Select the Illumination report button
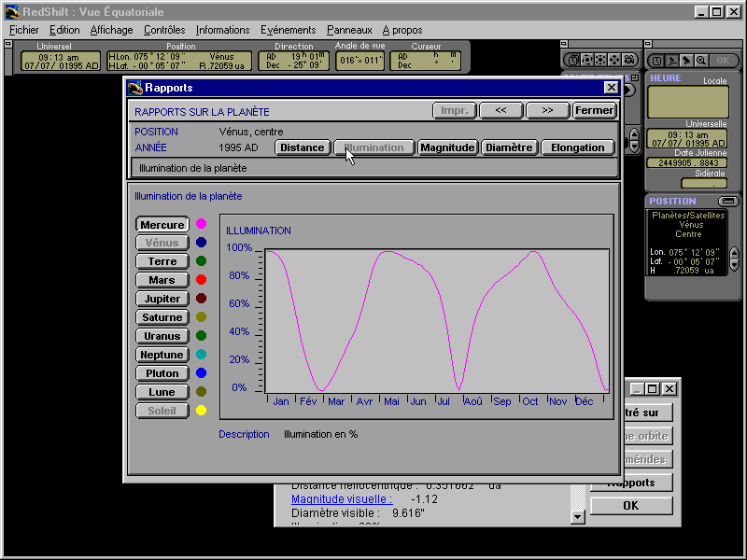Screen dimensions: 747x560 (x=374, y=147)
